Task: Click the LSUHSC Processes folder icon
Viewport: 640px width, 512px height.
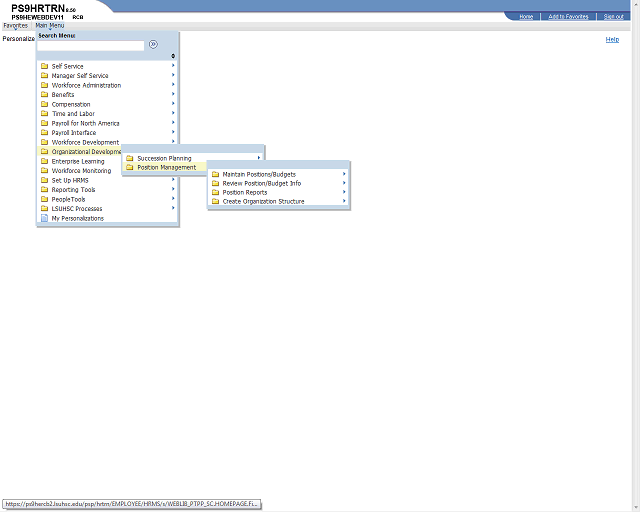Action: pos(44,208)
